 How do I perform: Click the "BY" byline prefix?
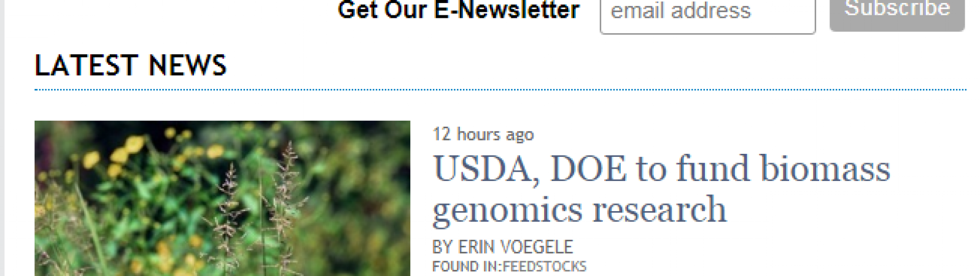[443, 247]
